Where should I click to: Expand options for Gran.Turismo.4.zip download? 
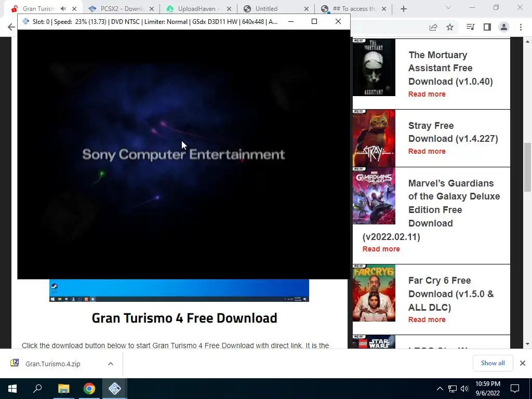(111, 364)
